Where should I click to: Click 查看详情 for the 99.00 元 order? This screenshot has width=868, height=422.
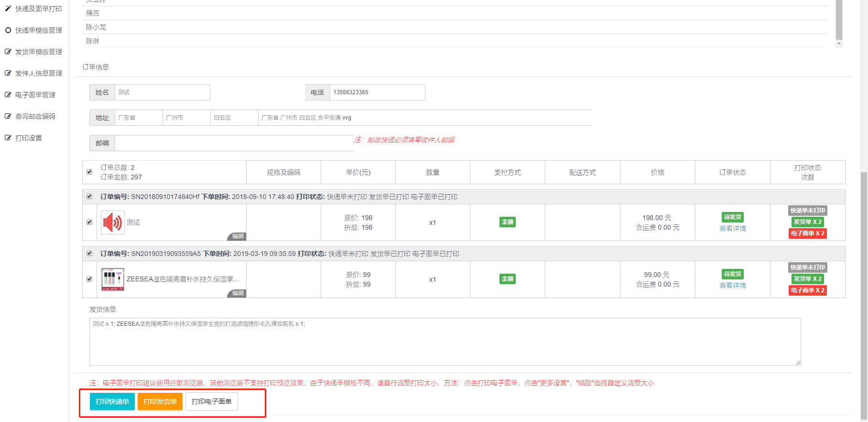733,285
